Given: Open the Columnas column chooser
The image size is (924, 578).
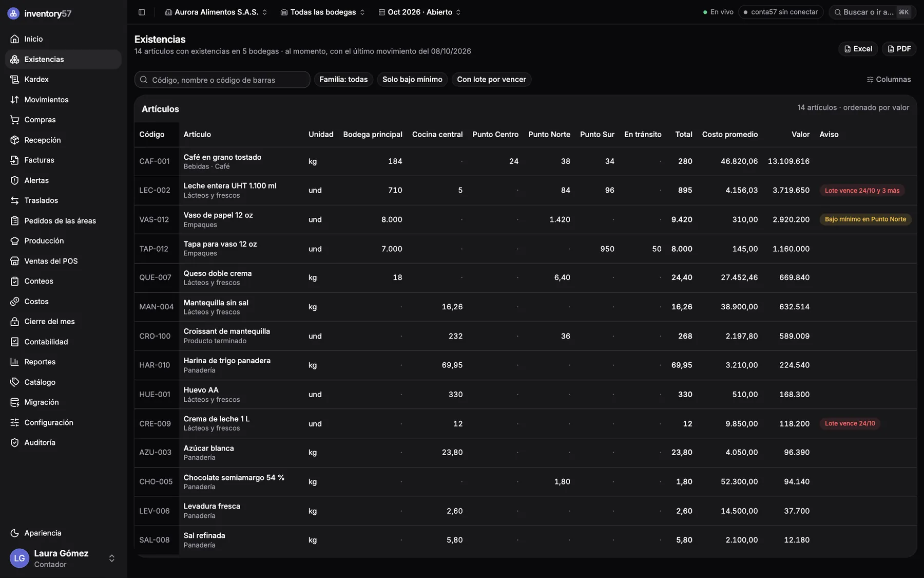Looking at the screenshot, I should [x=889, y=80].
